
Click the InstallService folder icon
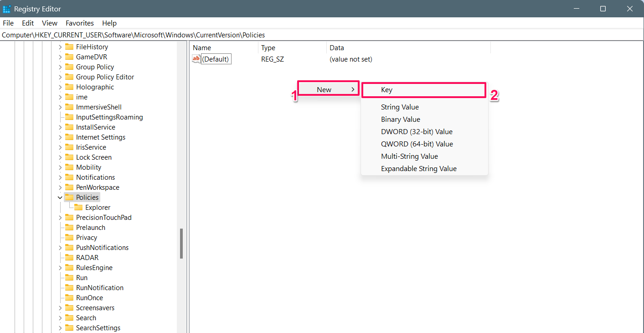point(69,127)
